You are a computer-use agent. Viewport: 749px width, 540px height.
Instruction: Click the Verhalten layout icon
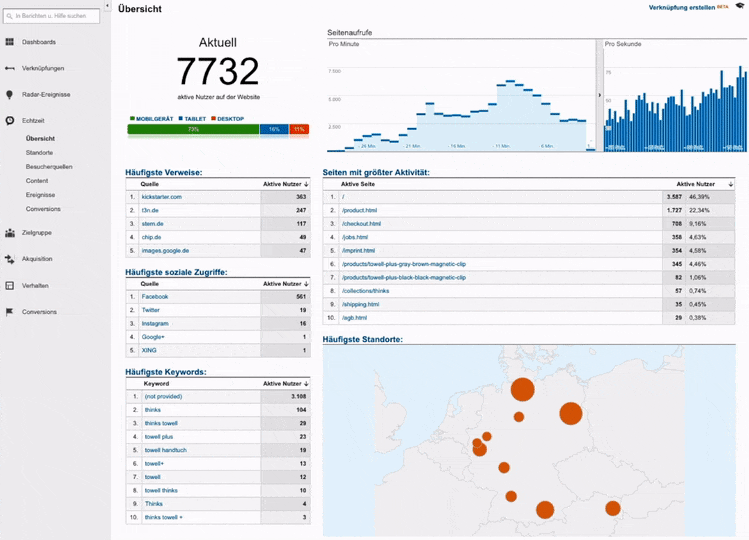pyautogui.click(x=10, y=286)
